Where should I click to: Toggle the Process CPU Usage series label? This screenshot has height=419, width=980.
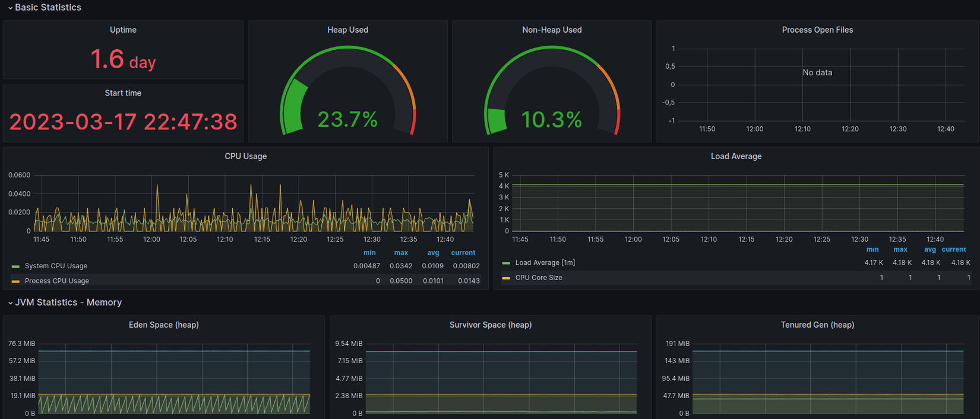(57, 281)
